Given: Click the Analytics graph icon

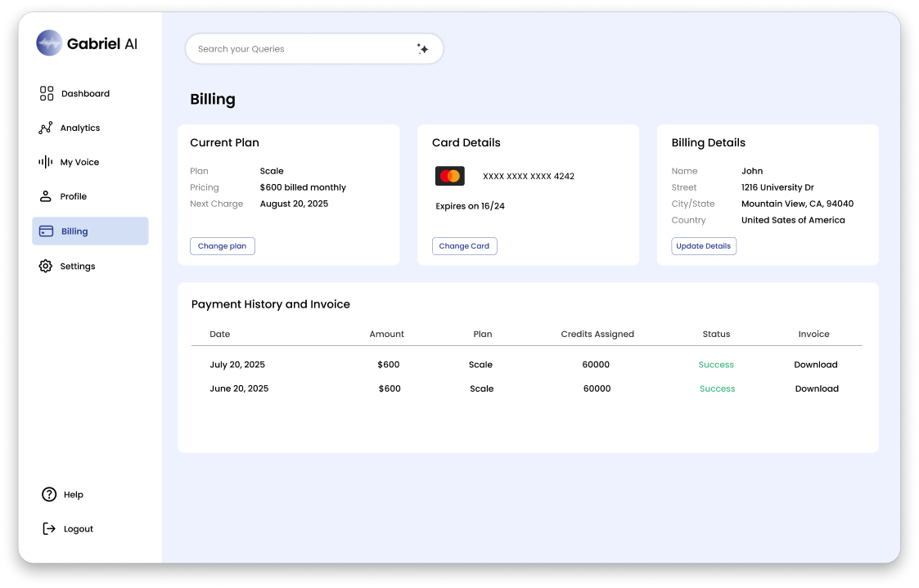Looking at the screenshot, I should (45, 128).
